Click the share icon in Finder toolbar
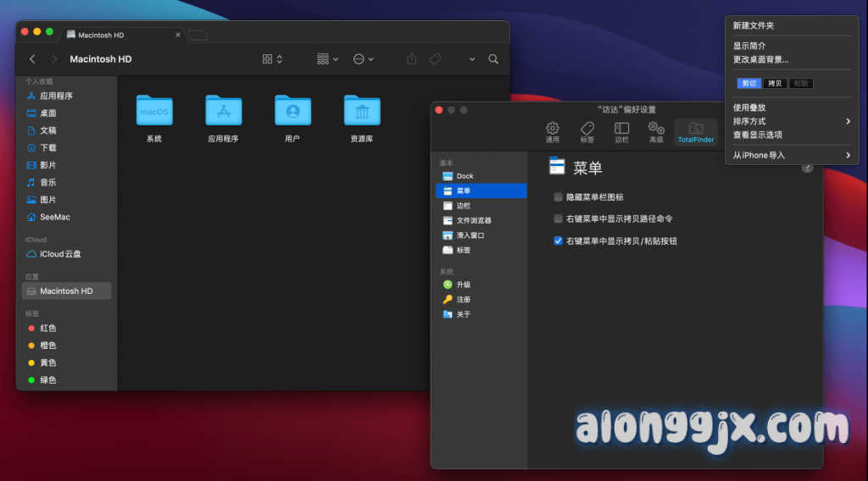Screen dimensions: 868x481 point(412,59)
